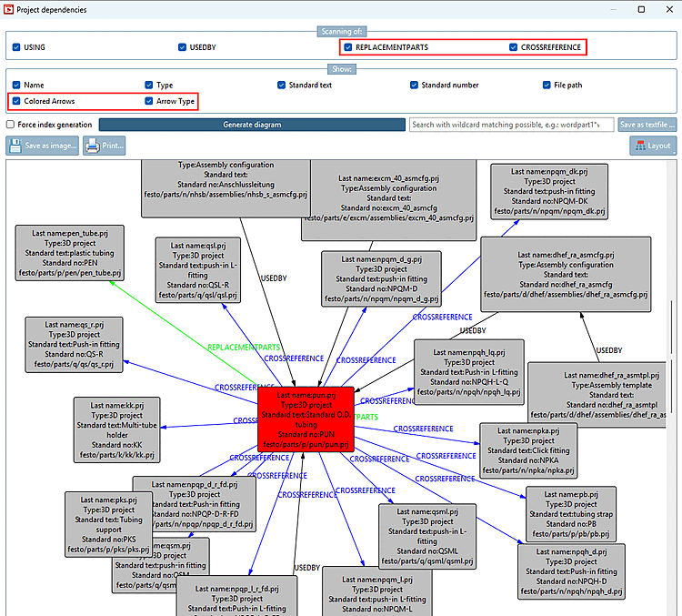
Task: Click the USEDBY label near dhef_ra_asmtpl
Action: coord(609,350)
